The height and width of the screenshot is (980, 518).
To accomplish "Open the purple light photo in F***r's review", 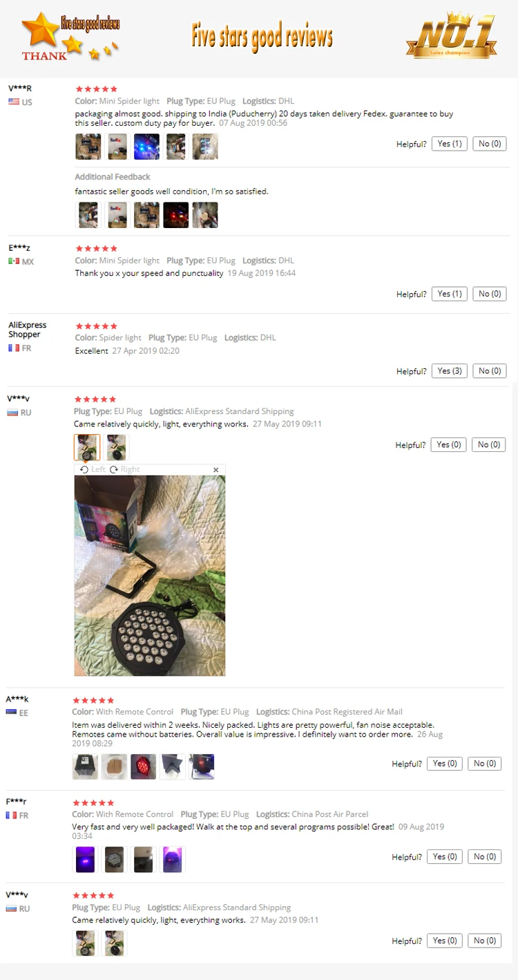I will [85, 859].
